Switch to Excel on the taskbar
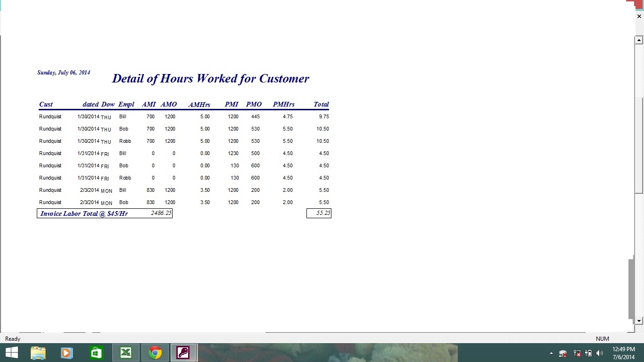Screen dimensions: 644x362 [126, 353]
